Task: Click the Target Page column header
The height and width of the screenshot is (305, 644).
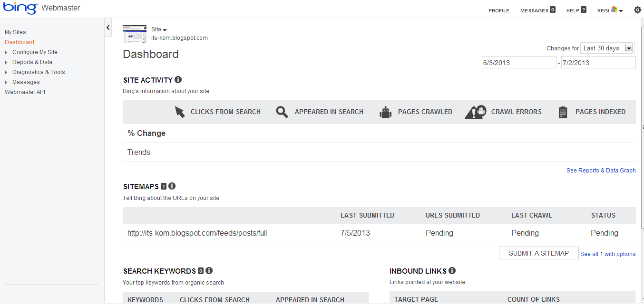Action: click(416, 300)
